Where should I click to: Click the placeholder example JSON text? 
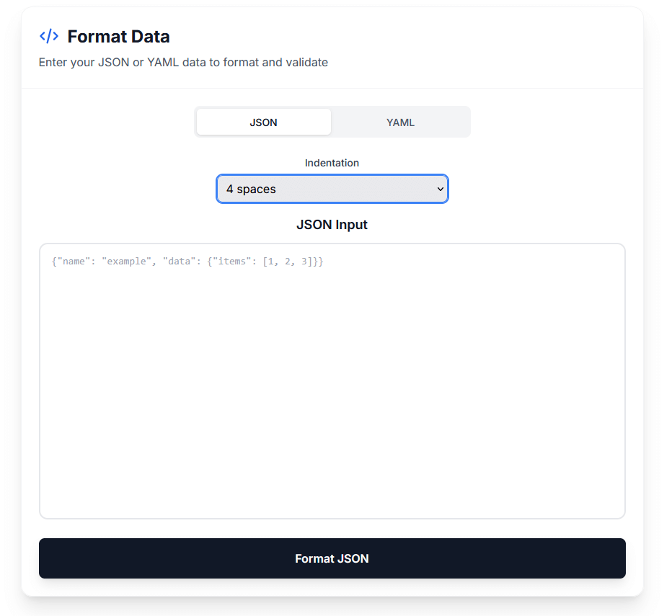pos(187,262)
